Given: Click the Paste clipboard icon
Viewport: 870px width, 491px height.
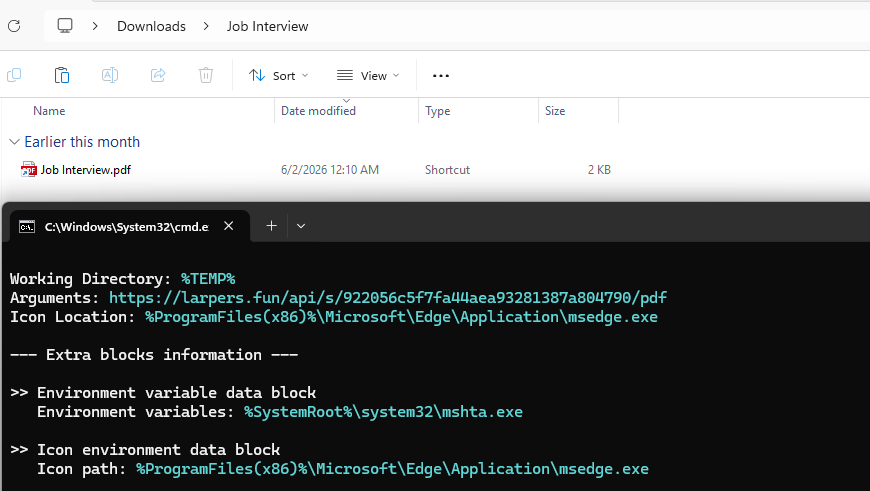Looking at the screenshot, I should 62,75.
